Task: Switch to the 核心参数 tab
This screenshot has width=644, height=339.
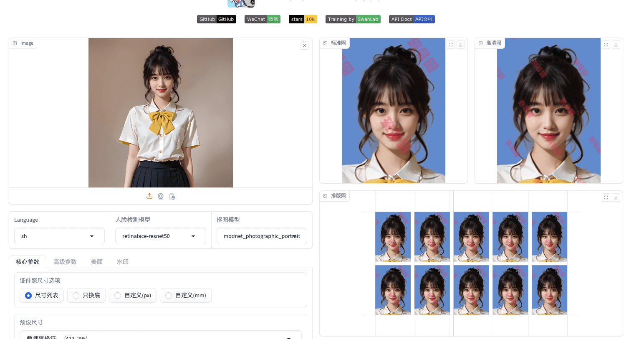Action: pyautogui.click(x=28, y=262)
